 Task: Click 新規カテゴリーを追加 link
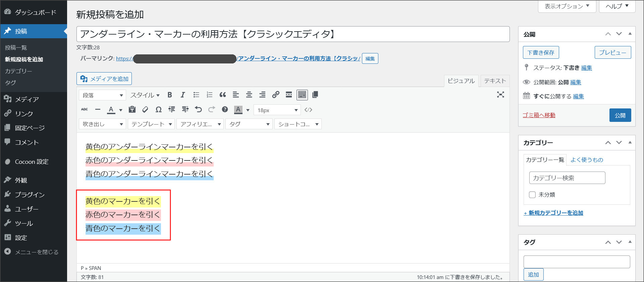click(x=553, y=213)
